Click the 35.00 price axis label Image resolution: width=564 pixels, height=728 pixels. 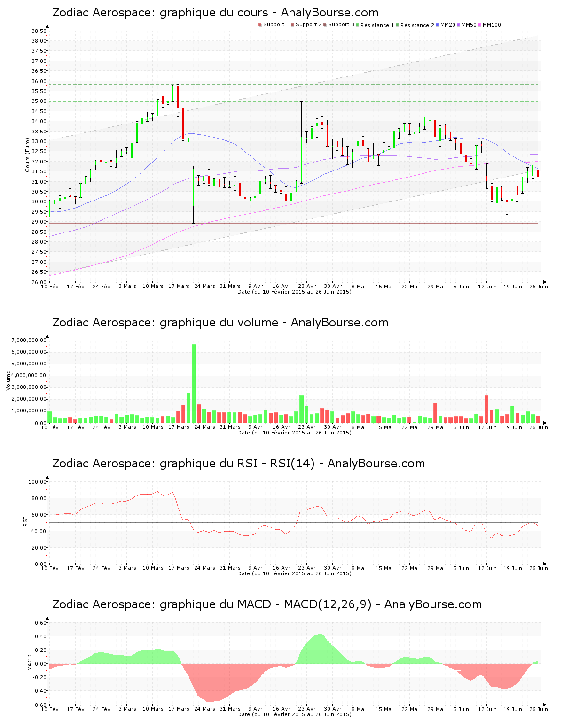tap(39, 101)
